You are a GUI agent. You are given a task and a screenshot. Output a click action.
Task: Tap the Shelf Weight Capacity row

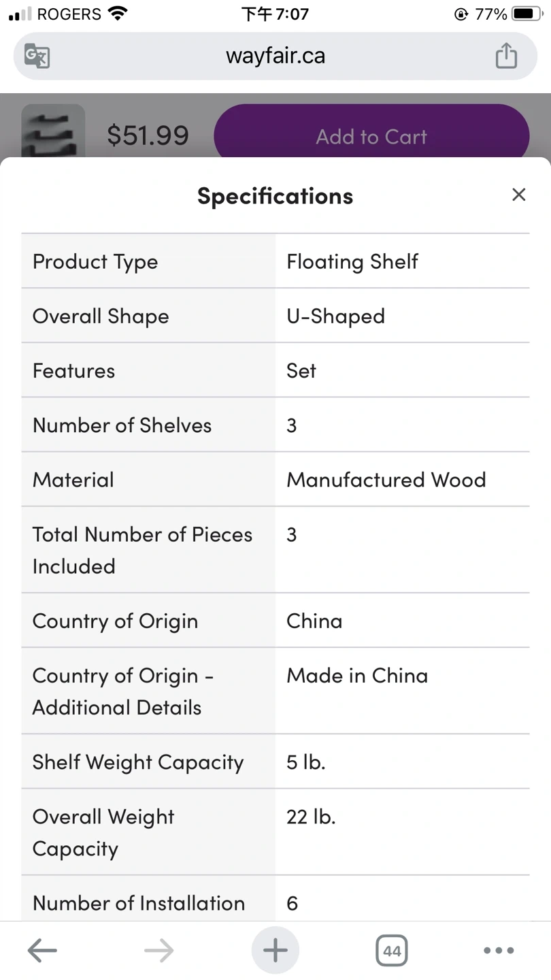275,762
